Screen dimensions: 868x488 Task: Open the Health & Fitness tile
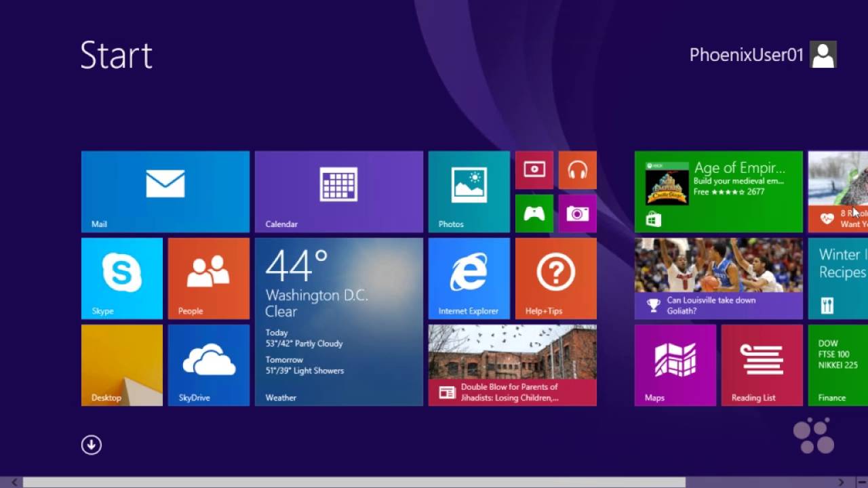[838, 192]
